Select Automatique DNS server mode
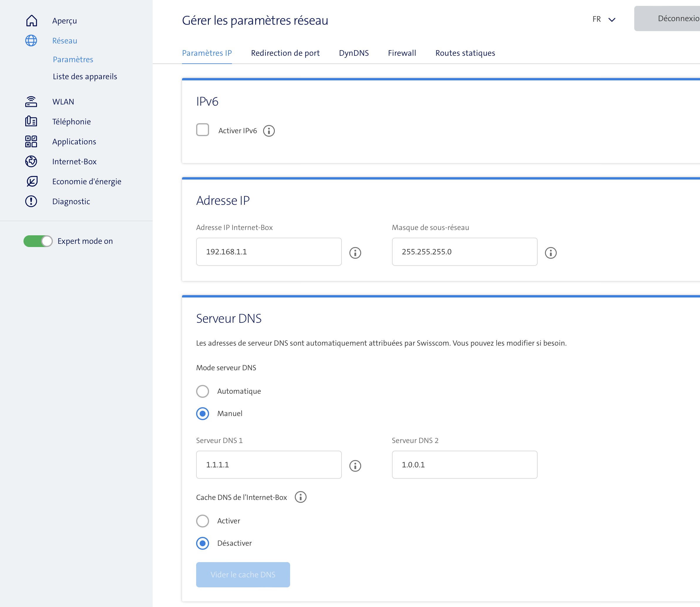This screenshot has width=700, height=607. (203, 391)
